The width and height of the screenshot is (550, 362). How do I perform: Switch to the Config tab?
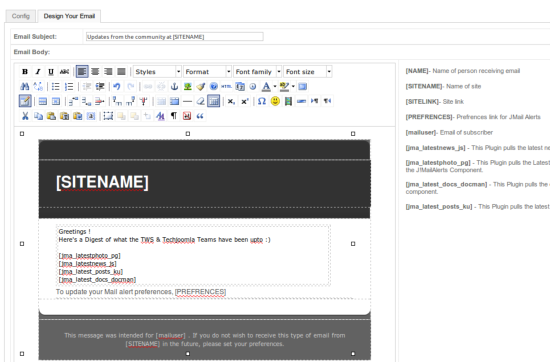[21, 16]
